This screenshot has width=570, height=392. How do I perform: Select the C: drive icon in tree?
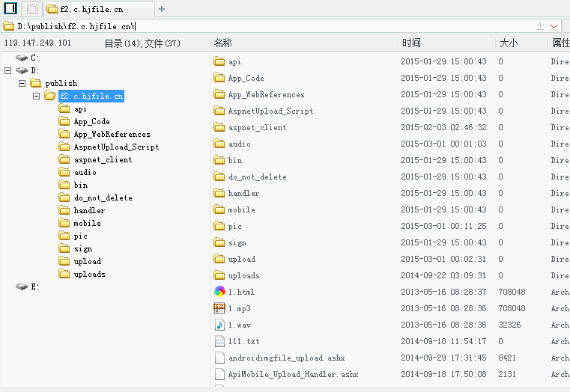[22, 58]
